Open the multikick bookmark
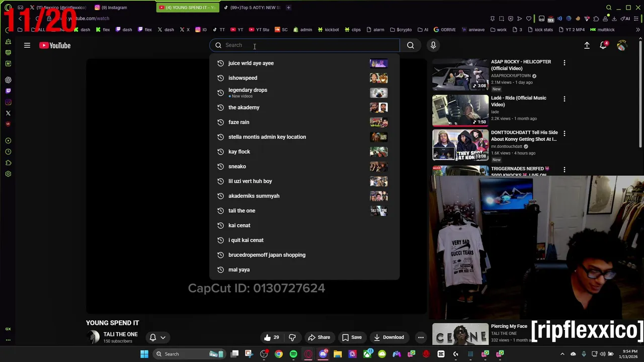The width and height of the screenshot is (644, 362). 602,30
